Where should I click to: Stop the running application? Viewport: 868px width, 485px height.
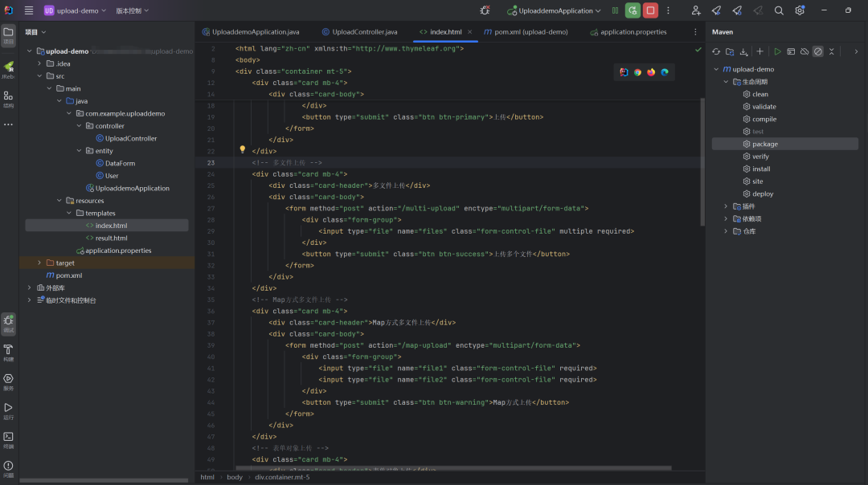pos(651,10)
